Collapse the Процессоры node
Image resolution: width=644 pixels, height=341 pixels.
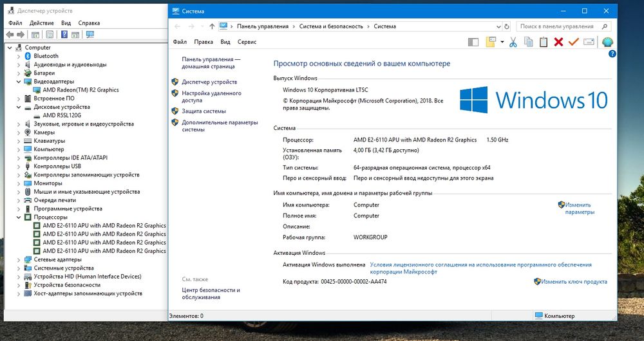19,217
